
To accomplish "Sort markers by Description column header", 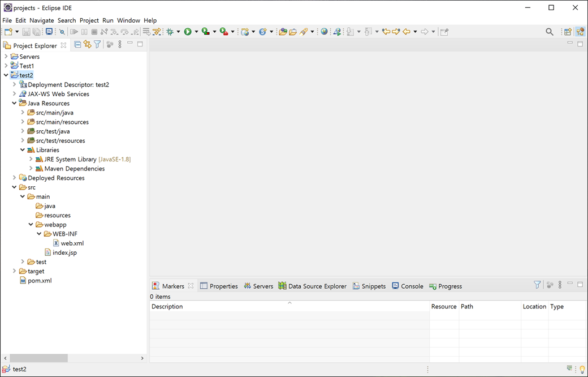I will [289, 306].
